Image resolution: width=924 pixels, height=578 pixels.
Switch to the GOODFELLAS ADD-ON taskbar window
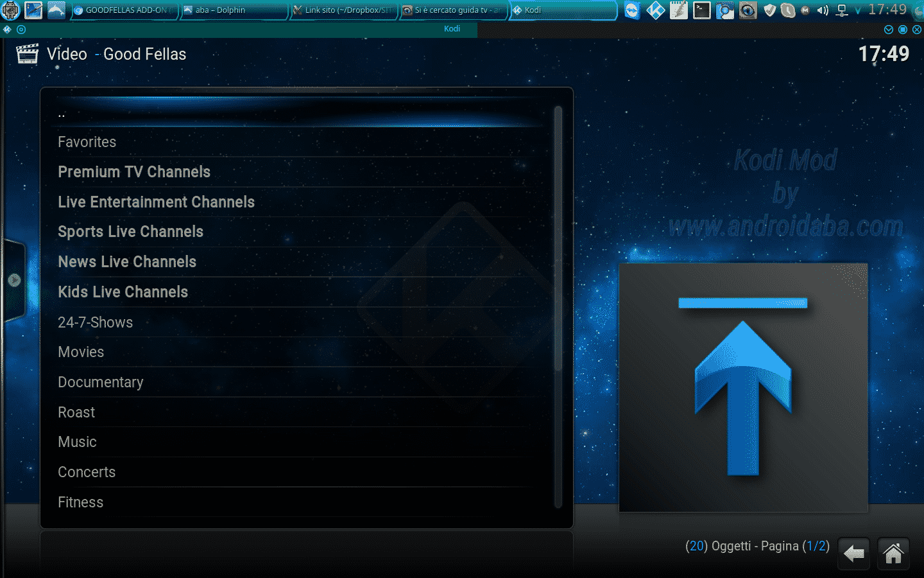(x=124, y=10)
